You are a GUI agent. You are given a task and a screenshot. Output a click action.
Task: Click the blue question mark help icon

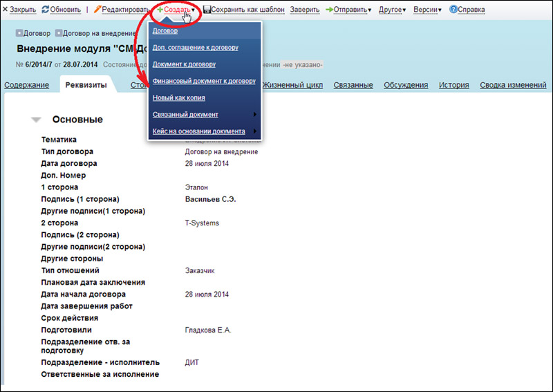pyautogui.click(x=453, y=10)
